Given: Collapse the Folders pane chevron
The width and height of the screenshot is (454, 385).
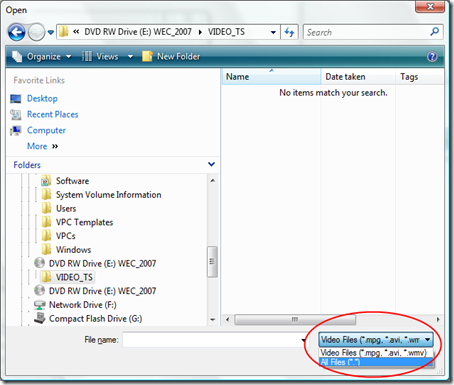Looking at the screenshot, I should (x=211, y=164).
